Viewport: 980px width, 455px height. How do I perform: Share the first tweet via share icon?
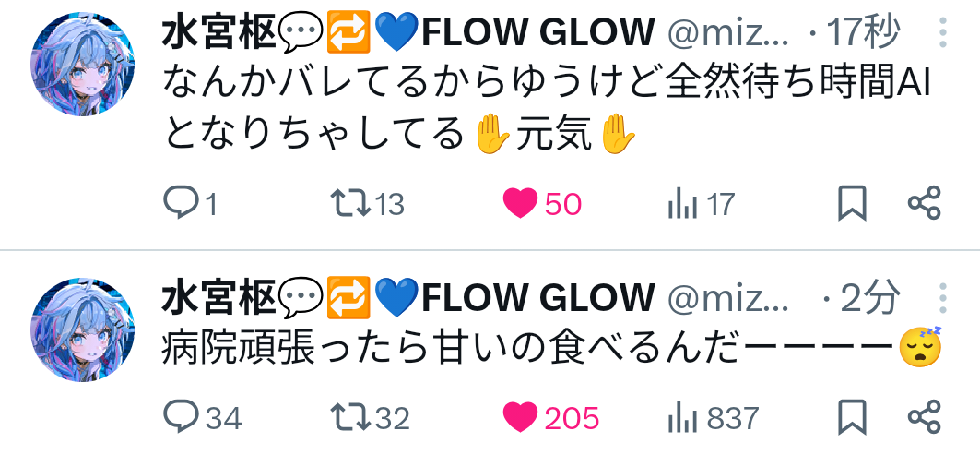pos(925,203)
